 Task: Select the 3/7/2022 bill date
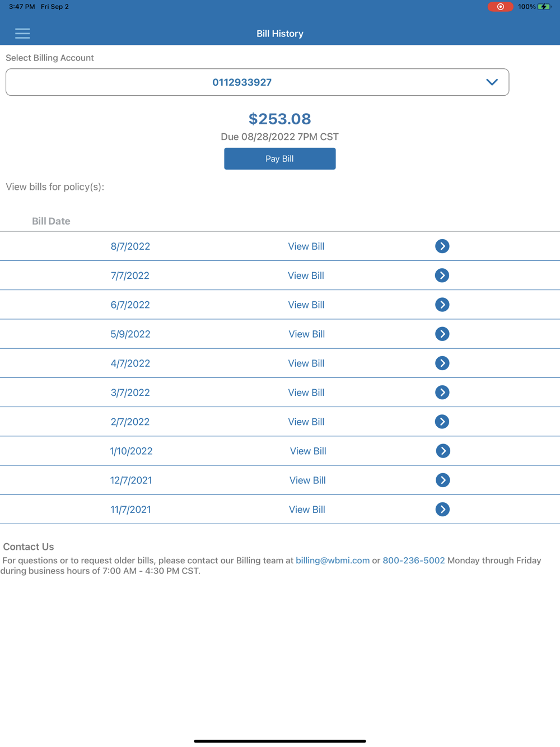pos(130,393)
